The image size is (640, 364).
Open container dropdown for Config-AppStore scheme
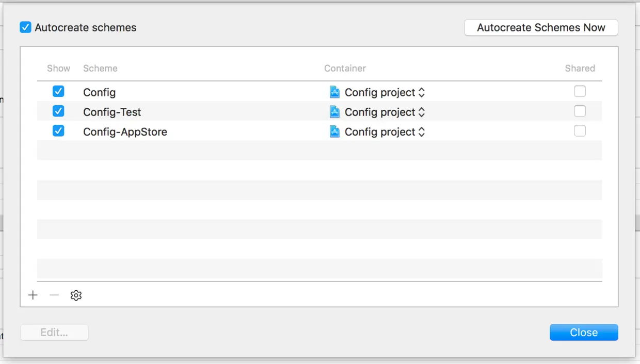(x=421, y=132)
